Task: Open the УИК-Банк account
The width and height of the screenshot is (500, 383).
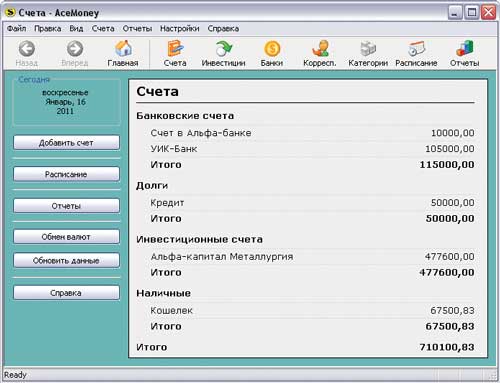Action: click(174, 149)
